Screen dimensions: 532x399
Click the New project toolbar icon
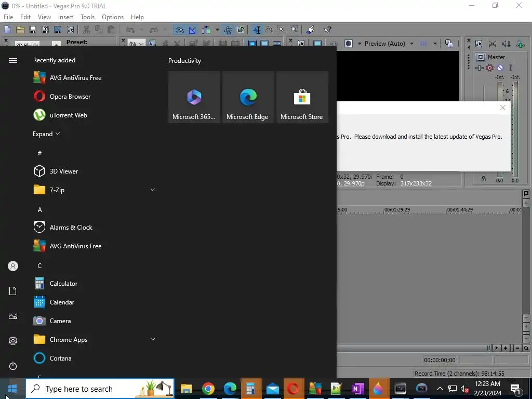[7, 30]
